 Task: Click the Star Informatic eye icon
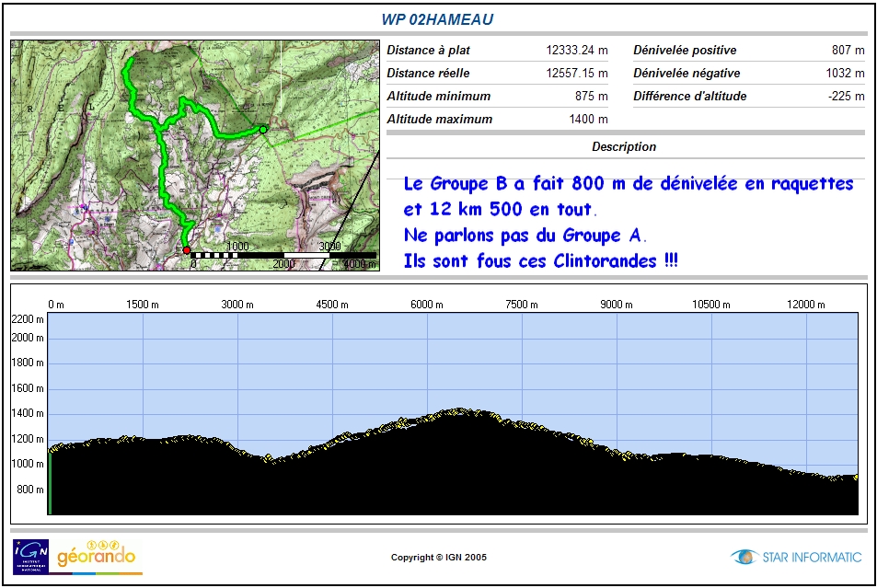744,557
